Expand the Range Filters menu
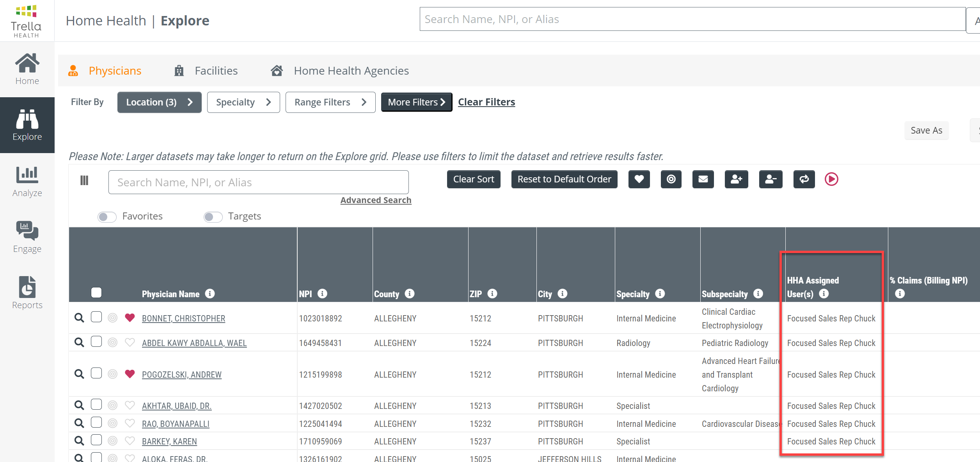This screenshot has height=462, width=980. click(330, 102)
